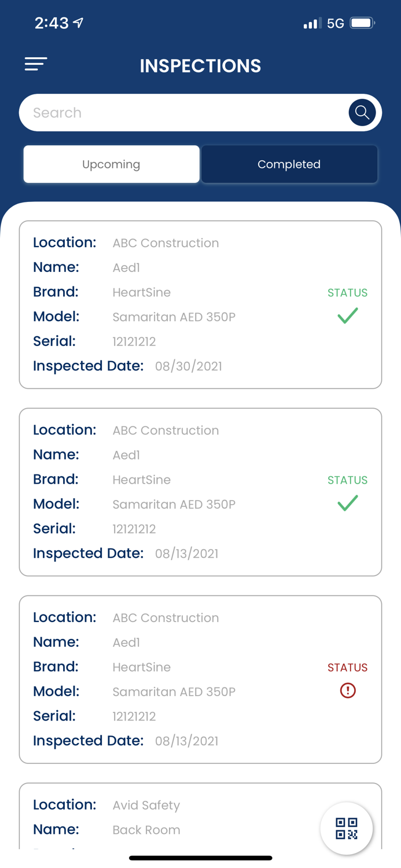Tap the battery indicator
The image size is (401, 868).
pos(362,23)
